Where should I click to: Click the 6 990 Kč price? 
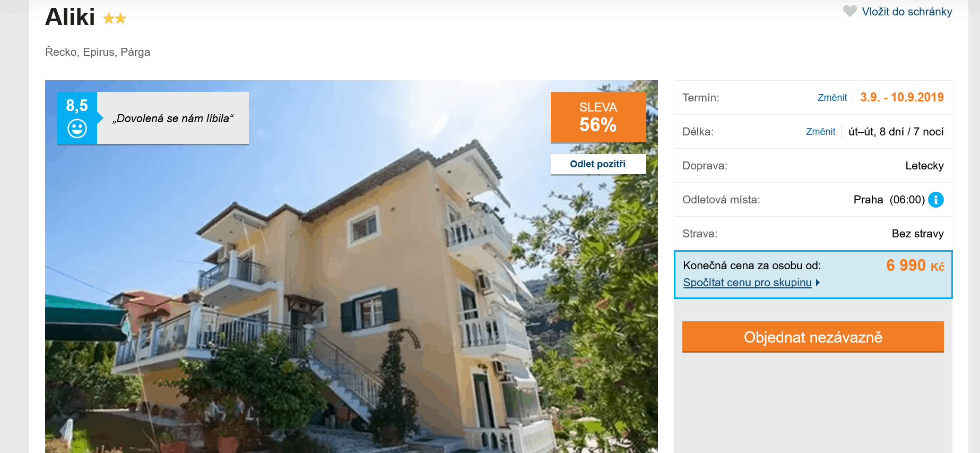tap(915, 266)
